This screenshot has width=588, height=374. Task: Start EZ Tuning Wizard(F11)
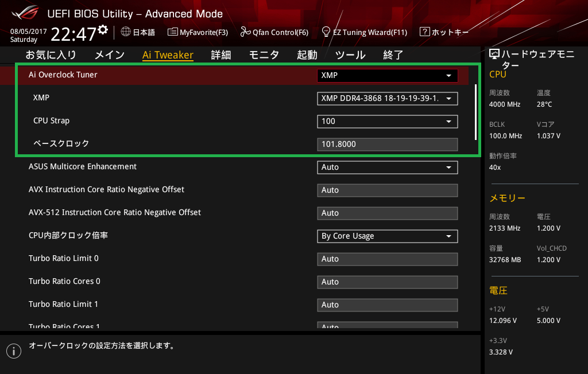(x=370, y=32)
